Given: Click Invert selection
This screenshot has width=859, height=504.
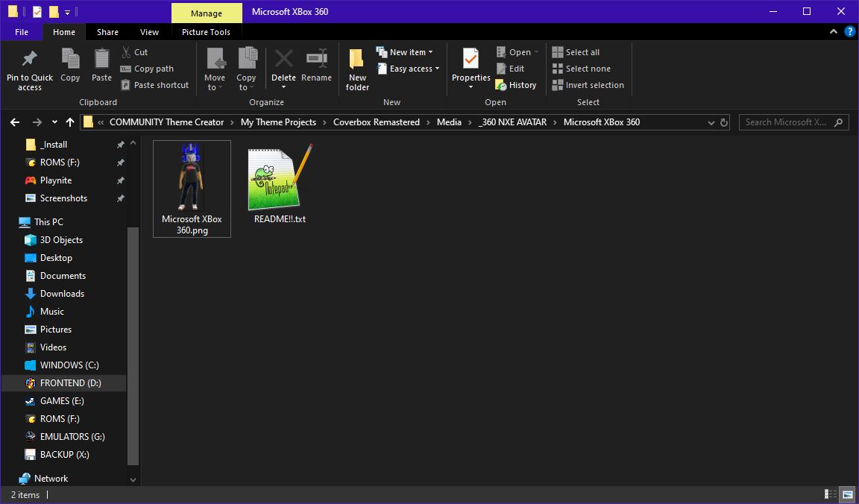Looking at the screenshot, I should (x=588, y=85).
